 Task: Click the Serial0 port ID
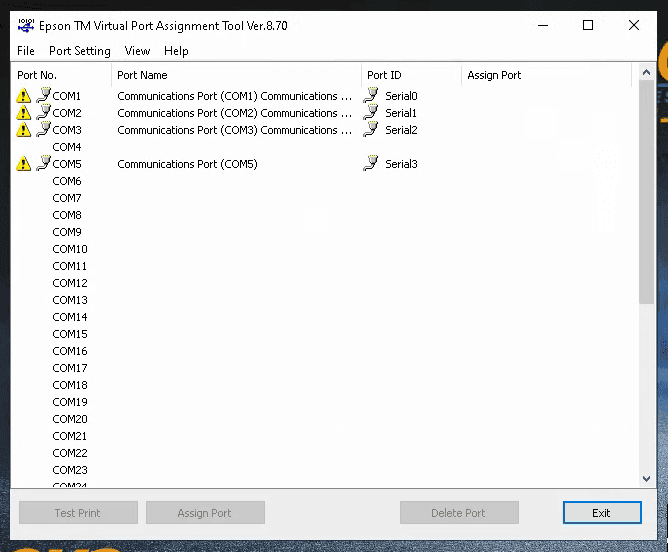401,96
